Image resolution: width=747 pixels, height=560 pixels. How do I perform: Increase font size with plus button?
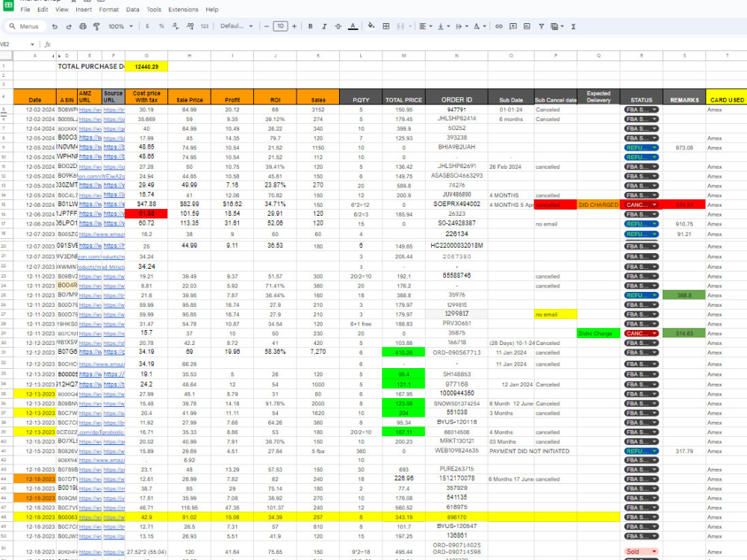tap(294, 27)
